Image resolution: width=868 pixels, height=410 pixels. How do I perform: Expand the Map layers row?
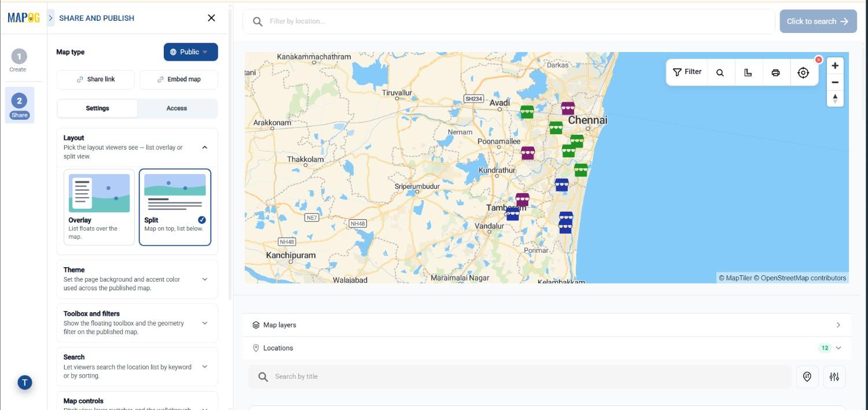click(546, 325)
